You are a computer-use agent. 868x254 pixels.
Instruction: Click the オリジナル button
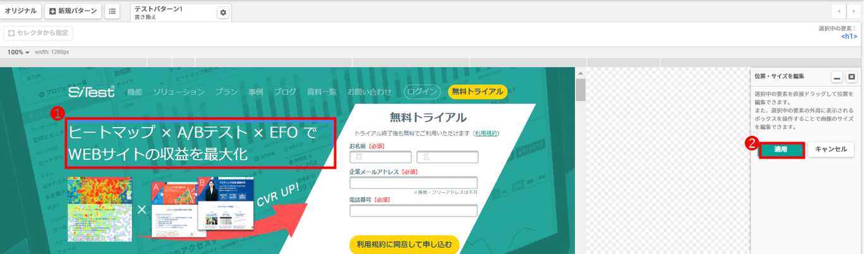point(21,11)
